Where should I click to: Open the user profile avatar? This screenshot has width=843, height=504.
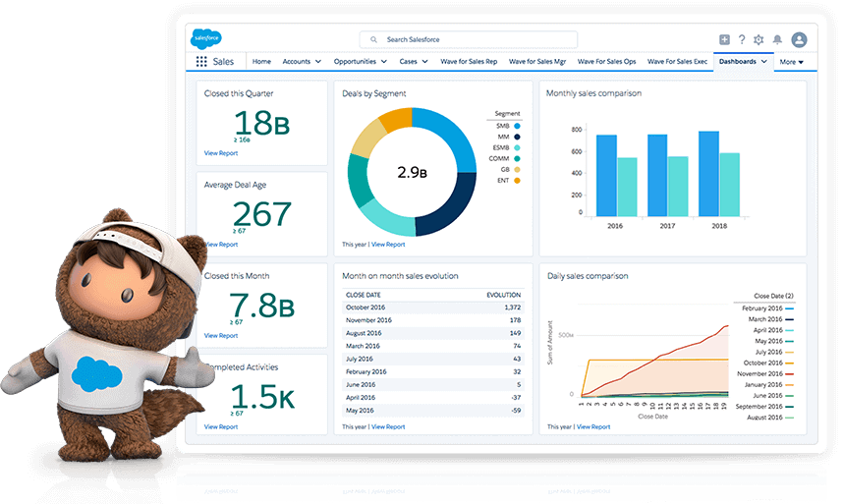point(799,39)
